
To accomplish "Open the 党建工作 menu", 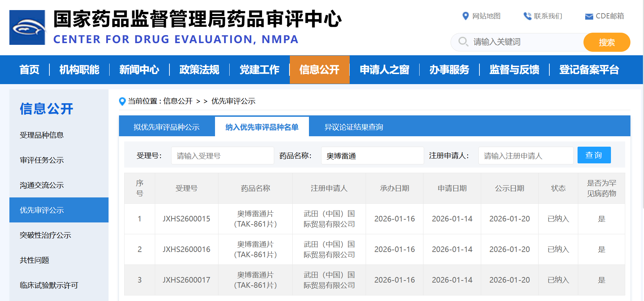I will pos(260,70).
